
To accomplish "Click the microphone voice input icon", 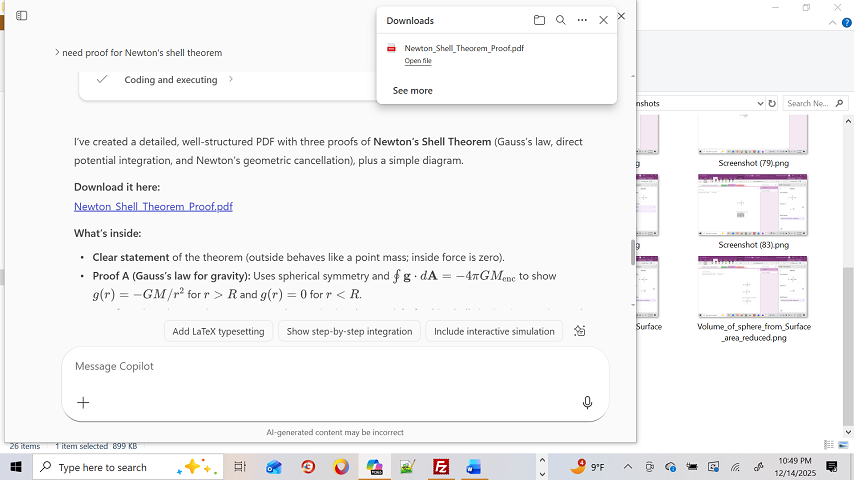I will pos(587,402).
